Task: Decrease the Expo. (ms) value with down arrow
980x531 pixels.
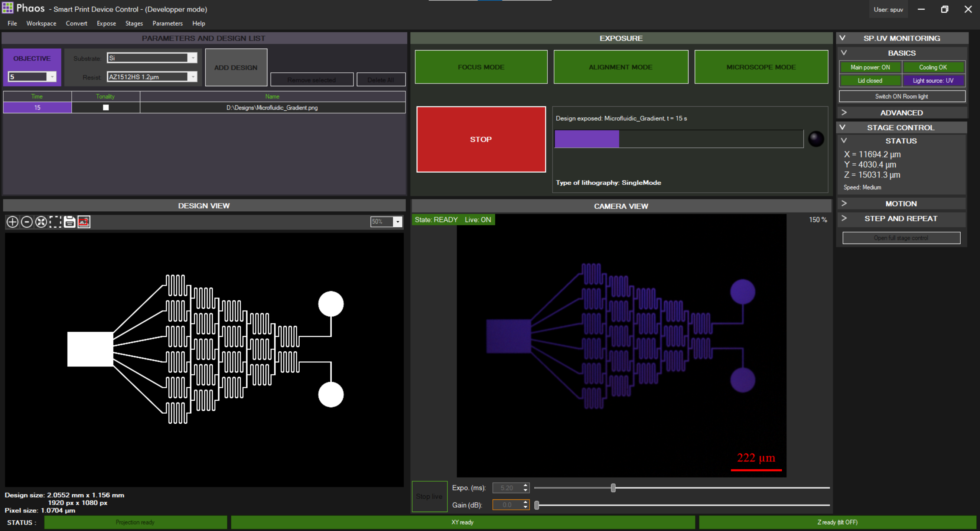Action: 525,490
